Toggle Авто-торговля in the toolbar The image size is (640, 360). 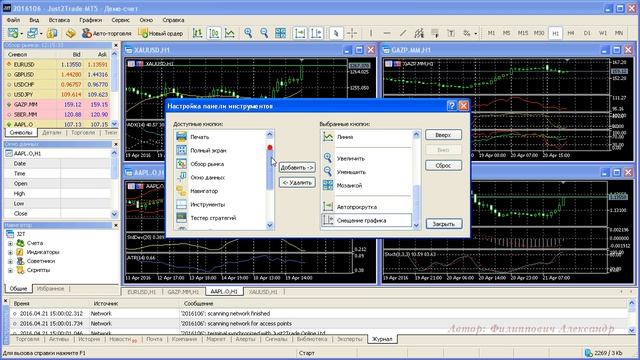coord(107,33)
